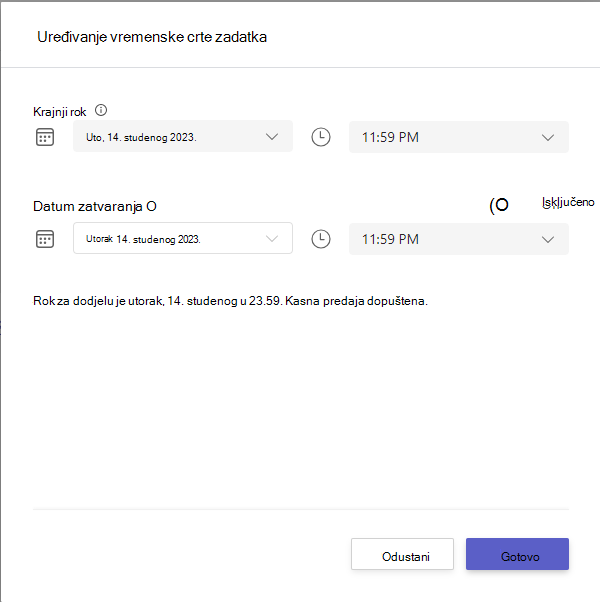This screenshot has width=600, height=602.
Task: Expand the chevron on Krajnji rok time field
Action: click(x=548, y=137)
